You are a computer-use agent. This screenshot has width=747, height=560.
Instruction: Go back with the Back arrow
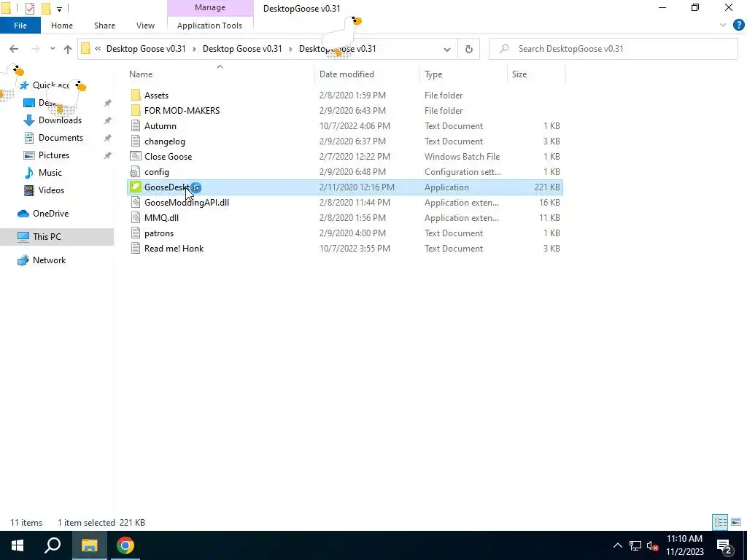(14, 49)
